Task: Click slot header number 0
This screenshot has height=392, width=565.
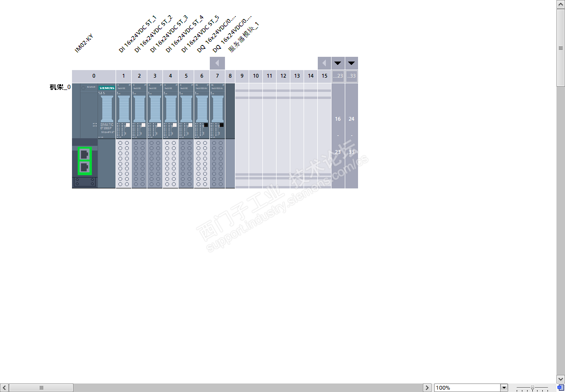Action: (x=94, y=76)
